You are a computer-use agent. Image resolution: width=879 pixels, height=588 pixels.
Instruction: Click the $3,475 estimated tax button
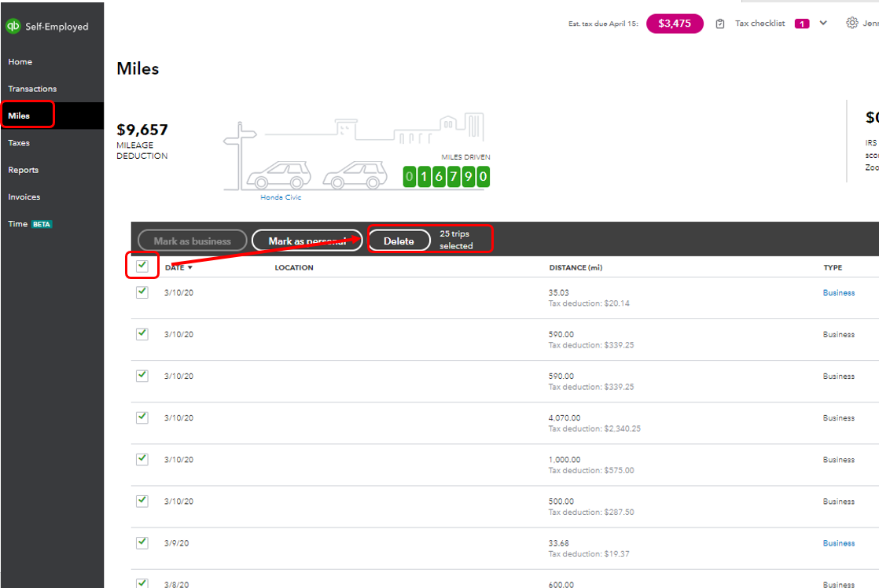pos(675,24)
